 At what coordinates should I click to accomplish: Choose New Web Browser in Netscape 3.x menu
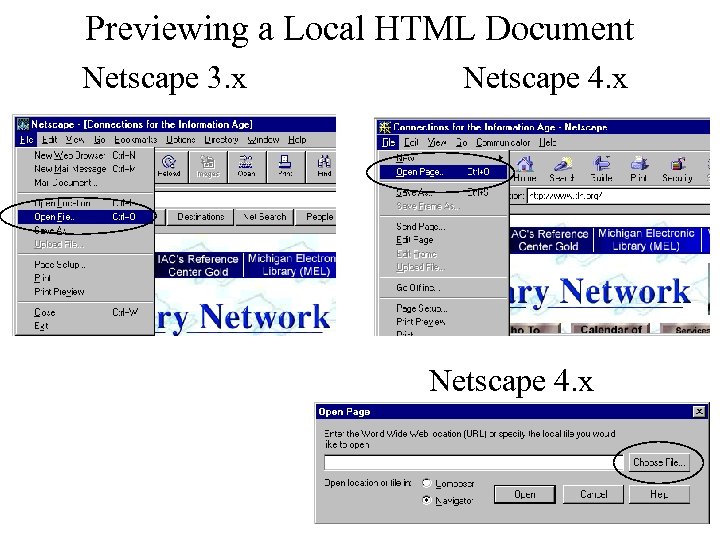click(85, 155)
